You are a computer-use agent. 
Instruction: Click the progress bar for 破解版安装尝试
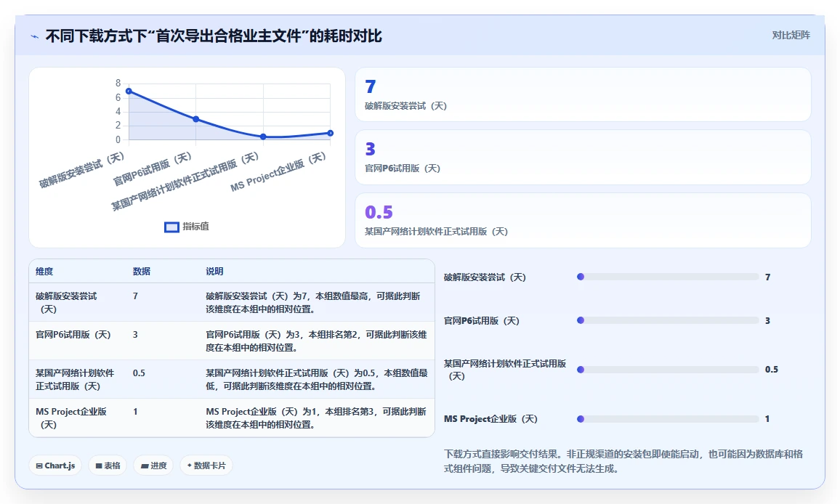click(668, 277)
